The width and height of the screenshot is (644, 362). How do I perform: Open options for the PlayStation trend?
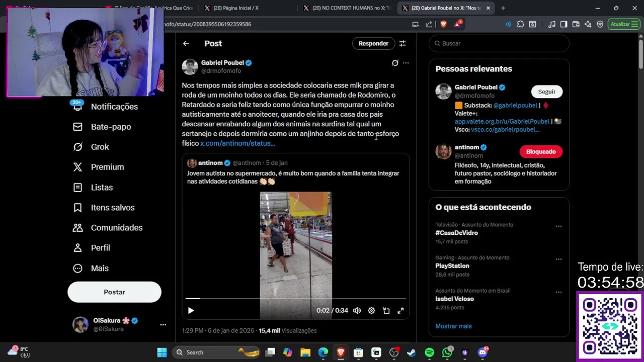[558, 259]
